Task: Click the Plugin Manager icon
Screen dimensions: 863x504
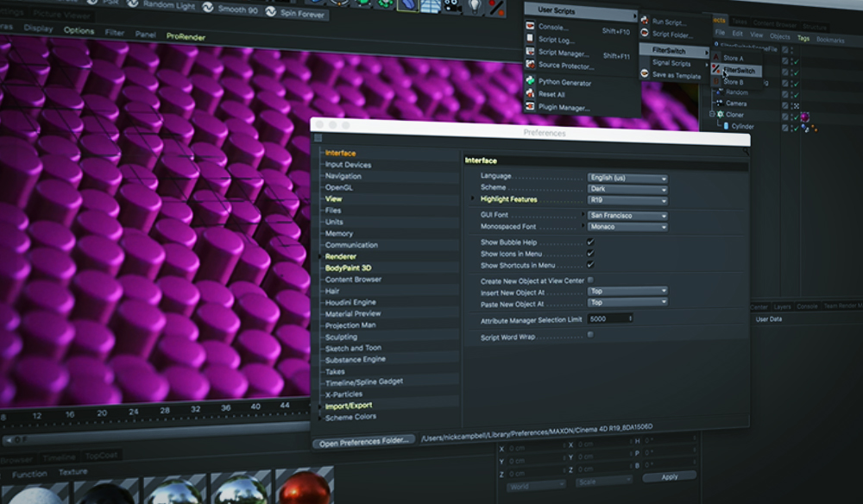Action: tap(530, 105)
